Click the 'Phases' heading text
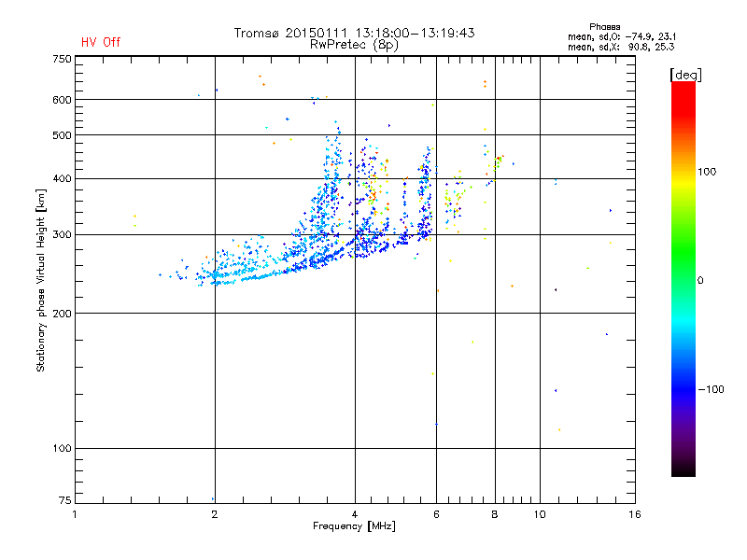The image size is (747, 560). point(604,27)
